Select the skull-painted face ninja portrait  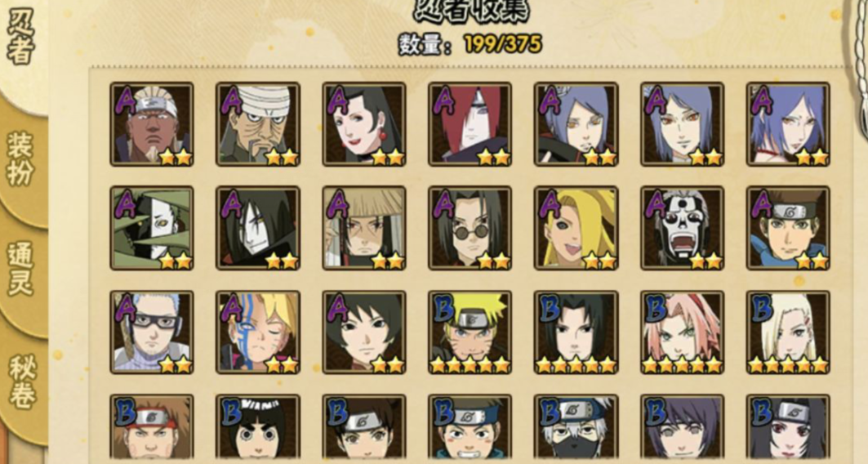tap(682, 228)
